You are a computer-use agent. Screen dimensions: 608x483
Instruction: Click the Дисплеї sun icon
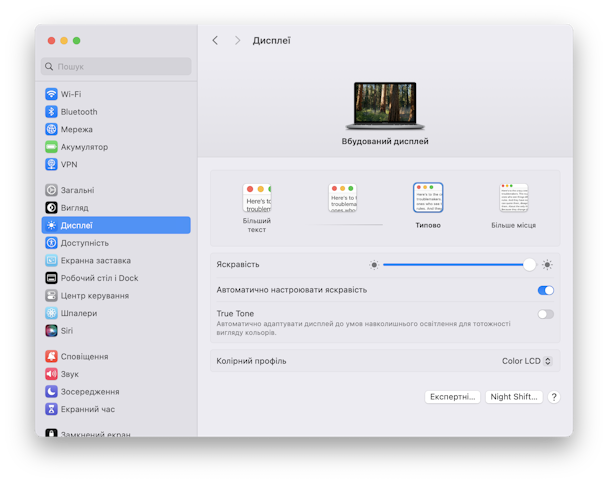(51, 225)
